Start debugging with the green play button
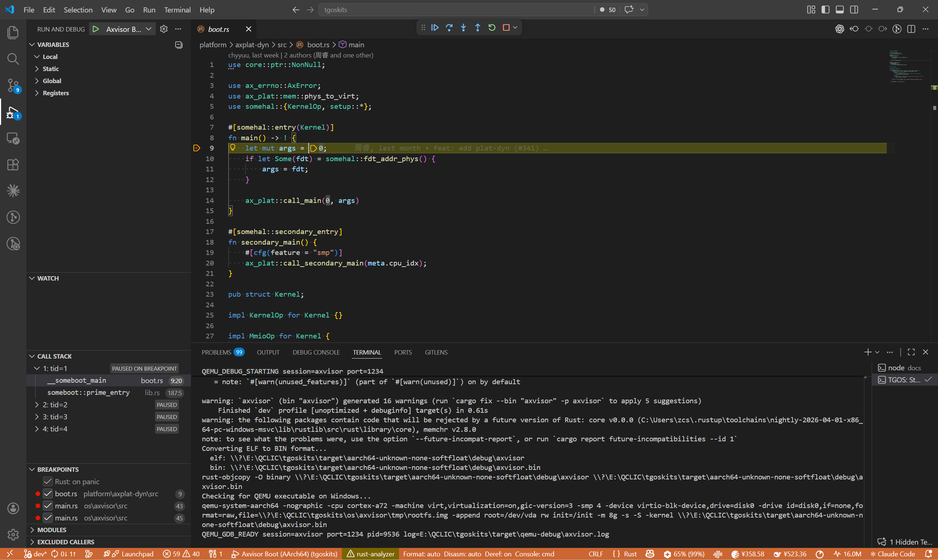The image size is (938, 560). (96, 29)
